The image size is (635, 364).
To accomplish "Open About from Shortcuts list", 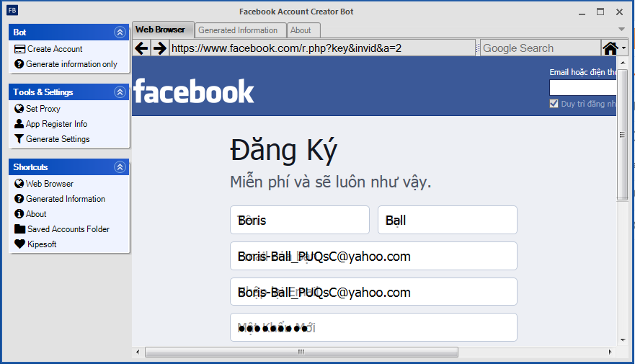I will [36, 214].
